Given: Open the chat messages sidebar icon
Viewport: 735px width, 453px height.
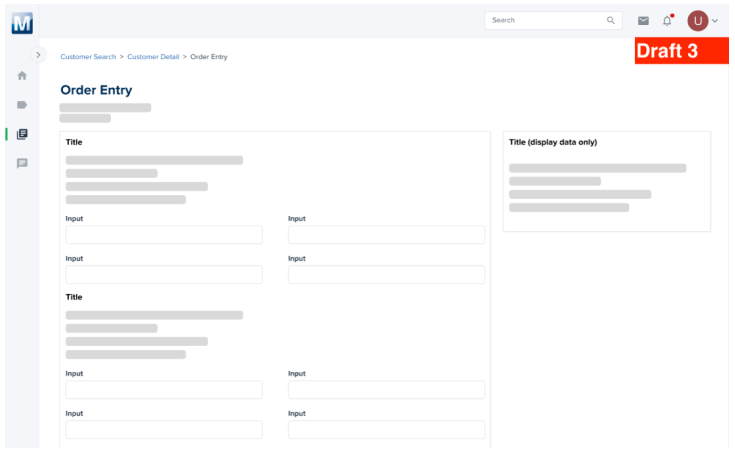Looking at the screenshot, I should pos(22,163).
